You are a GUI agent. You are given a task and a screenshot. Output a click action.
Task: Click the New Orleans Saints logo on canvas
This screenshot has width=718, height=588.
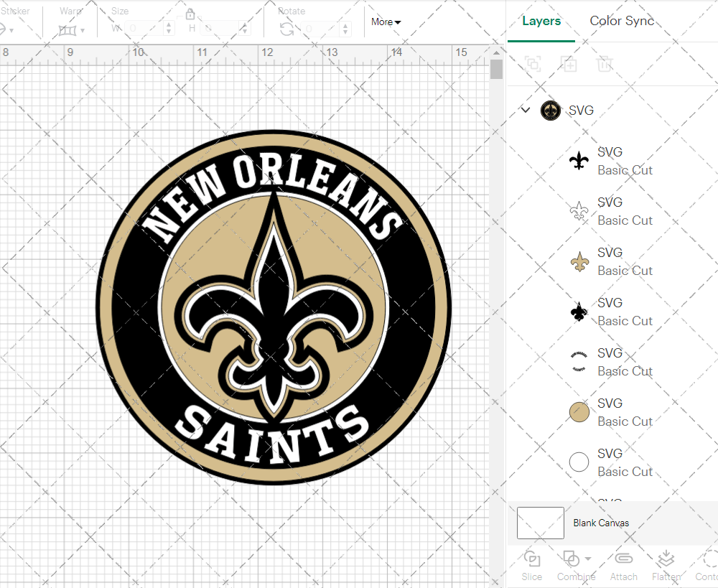tap(273, 307)
